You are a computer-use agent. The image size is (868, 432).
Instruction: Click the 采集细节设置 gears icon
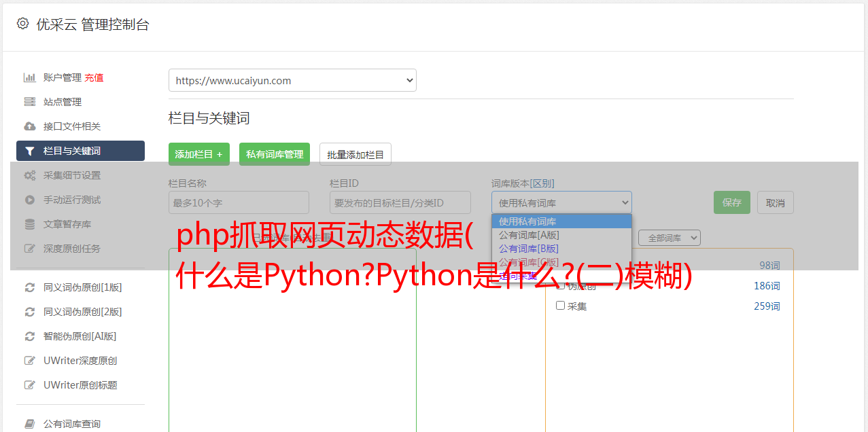click(30, 175)
